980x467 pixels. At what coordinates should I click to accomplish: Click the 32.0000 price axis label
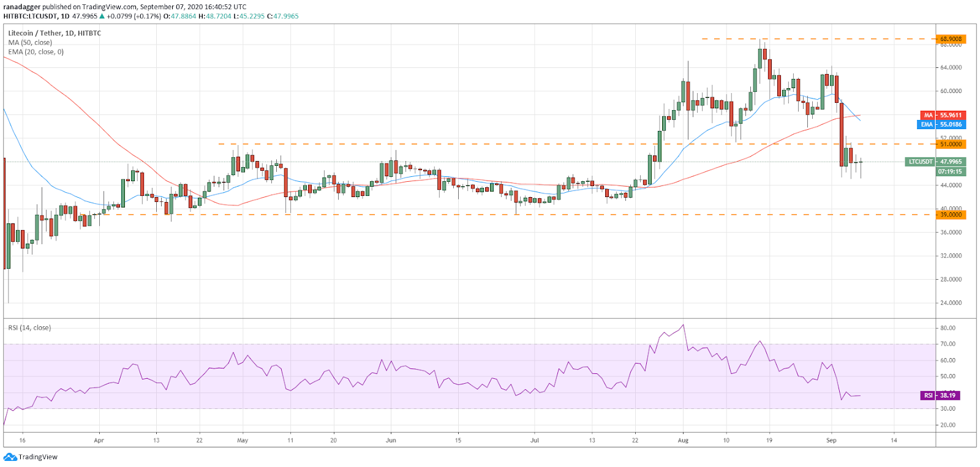coord(951,256)
